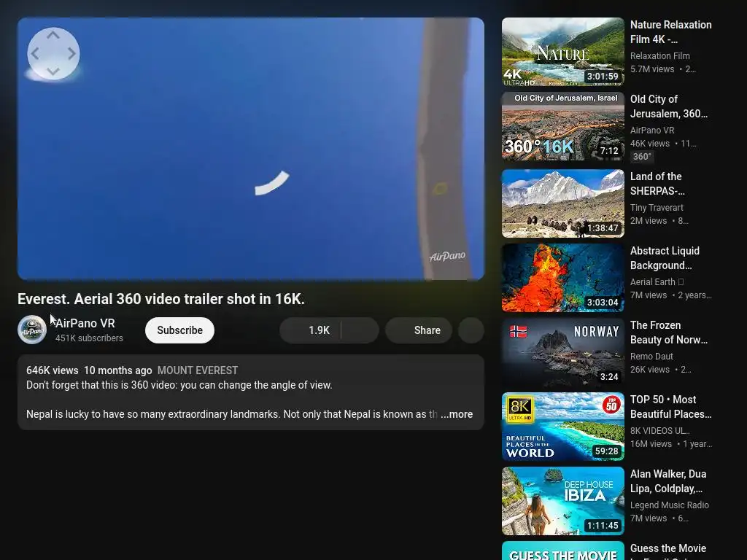Share the Everest video

[x=419, y=330]
